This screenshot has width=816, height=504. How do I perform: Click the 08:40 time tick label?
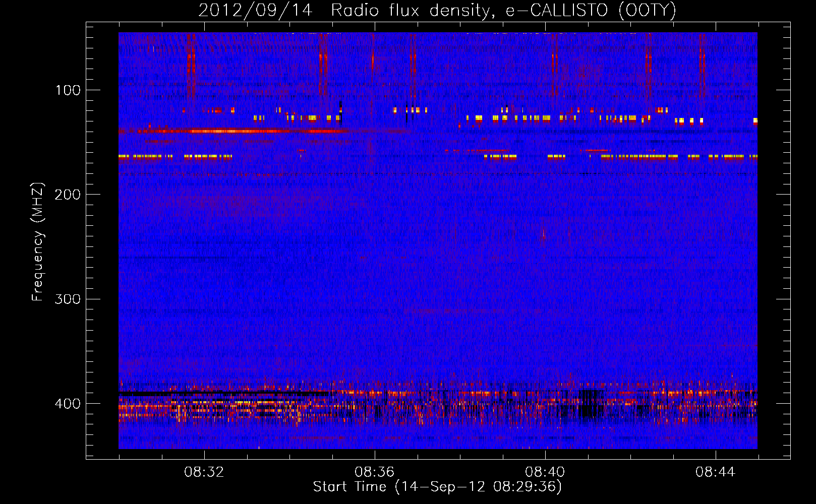(545, 472)
